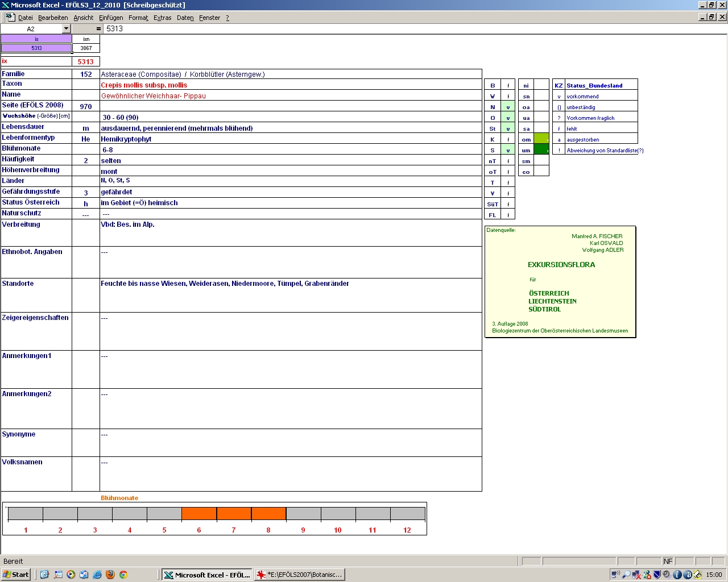Viewport: 728px width, 582px height.
Task: Switch to the E:\EFÖLS2007\Botanisc... taskbar window
Action: pyautogui.click(x=299, y=575)
